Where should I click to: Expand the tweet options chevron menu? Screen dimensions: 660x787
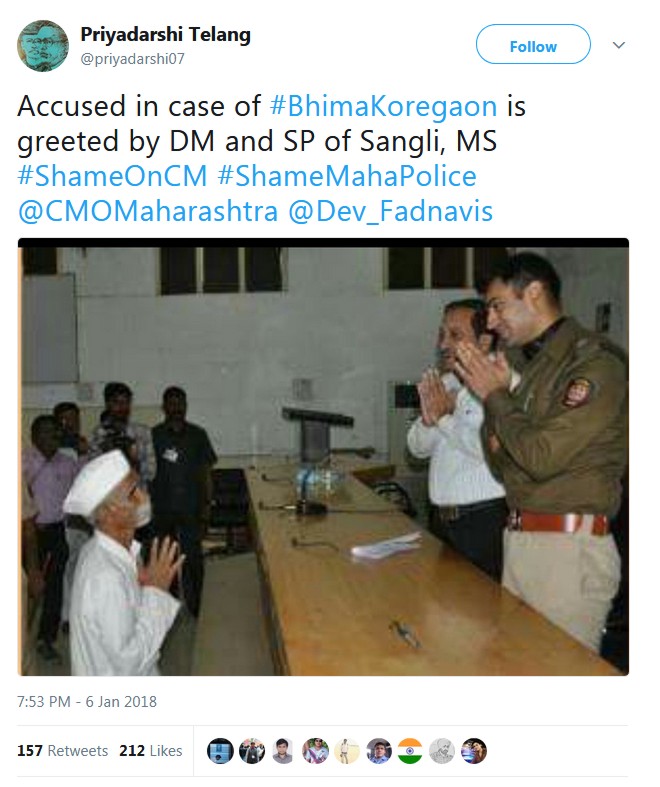[619, 45]
